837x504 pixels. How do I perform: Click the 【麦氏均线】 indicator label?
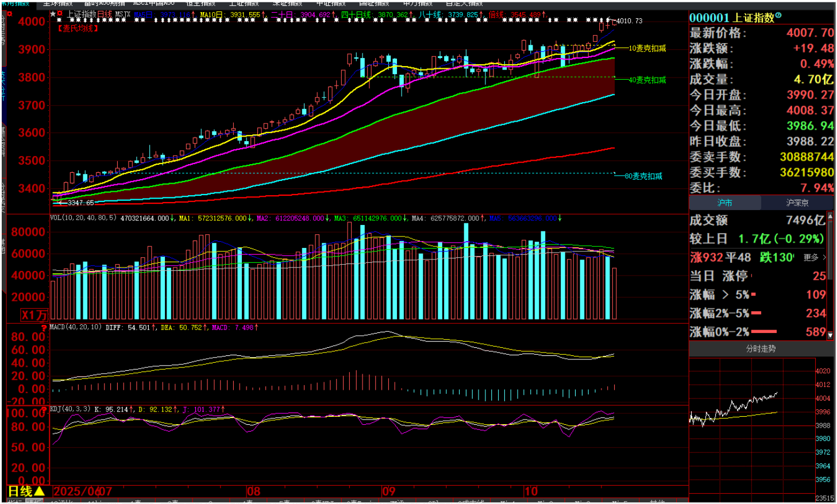tap(78, 28)
